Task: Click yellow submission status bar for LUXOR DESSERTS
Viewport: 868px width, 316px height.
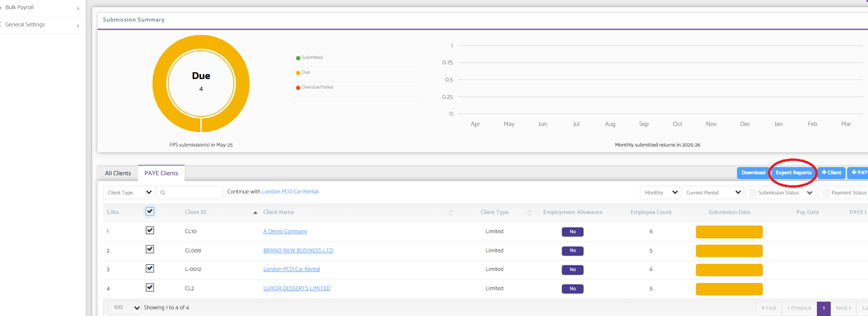Action: coord(729,289)
